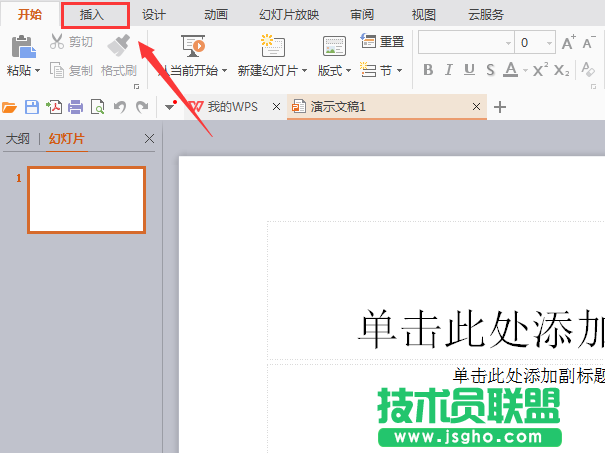Image resolution: width=605 pixels, height=453 pixels.
Task: Open quick access toolbar customize dropdown
Action: coord(170,106)
